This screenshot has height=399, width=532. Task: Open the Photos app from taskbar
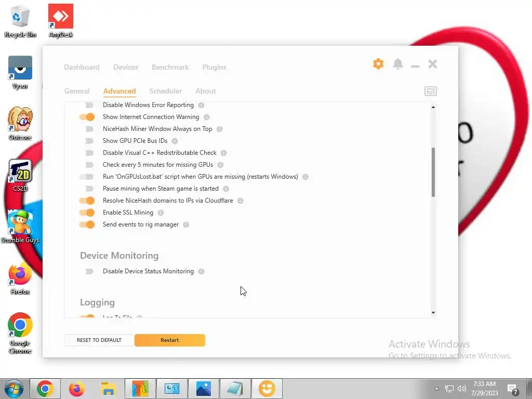pos(204,389)
